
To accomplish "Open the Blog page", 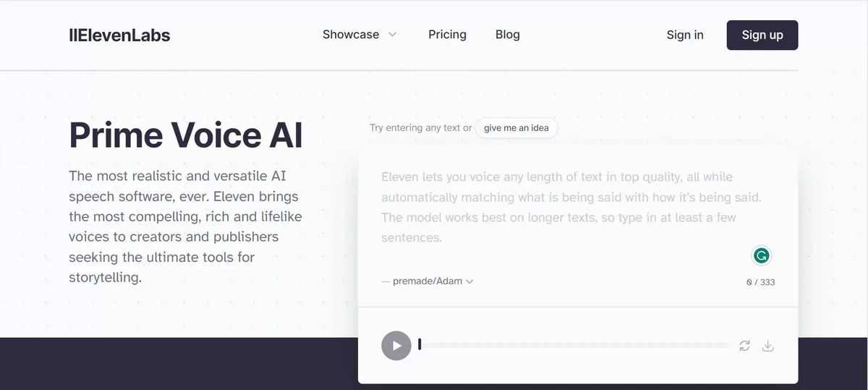I will [508, 35].
